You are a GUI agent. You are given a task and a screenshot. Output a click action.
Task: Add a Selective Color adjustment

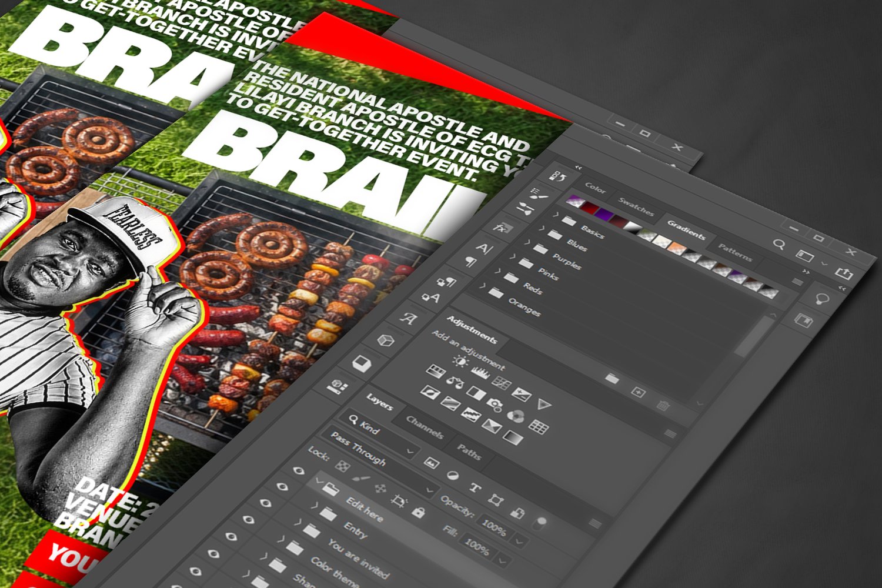coord(492,425)
